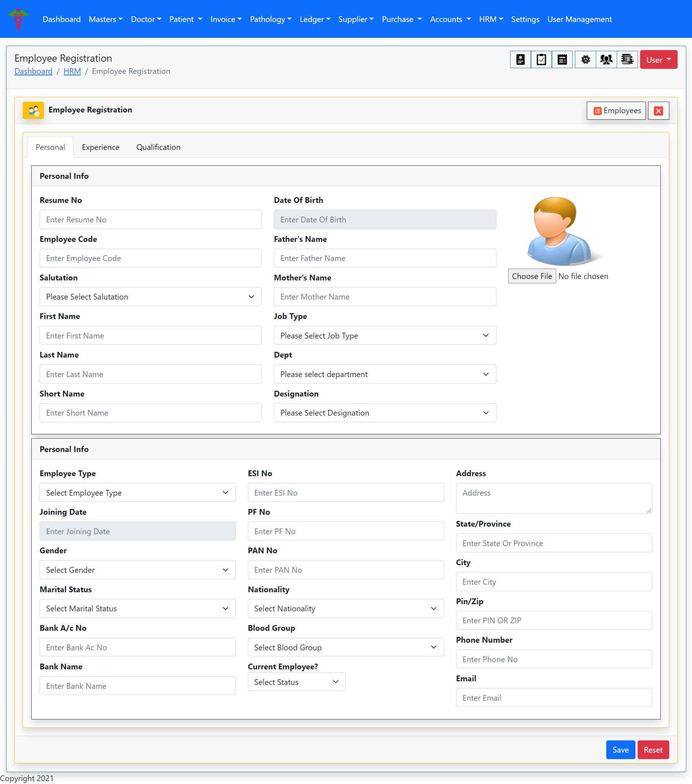Open the HRM menu in navbar
The image size is (692, 784).
pos(491,19)
